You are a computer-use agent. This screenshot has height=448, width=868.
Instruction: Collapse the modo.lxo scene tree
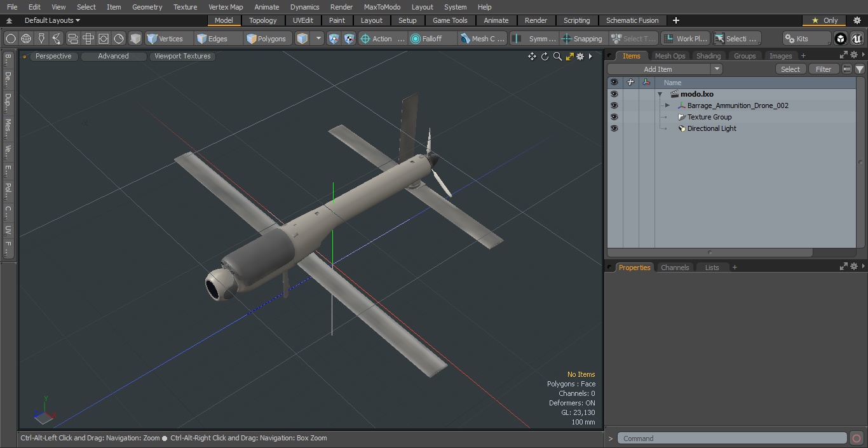[660, 94]
